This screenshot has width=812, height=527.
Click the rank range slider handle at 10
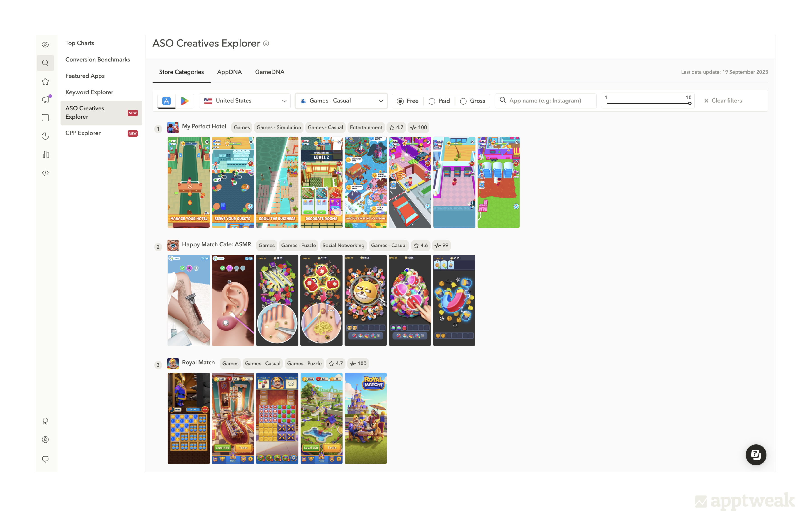coord(690,103)
